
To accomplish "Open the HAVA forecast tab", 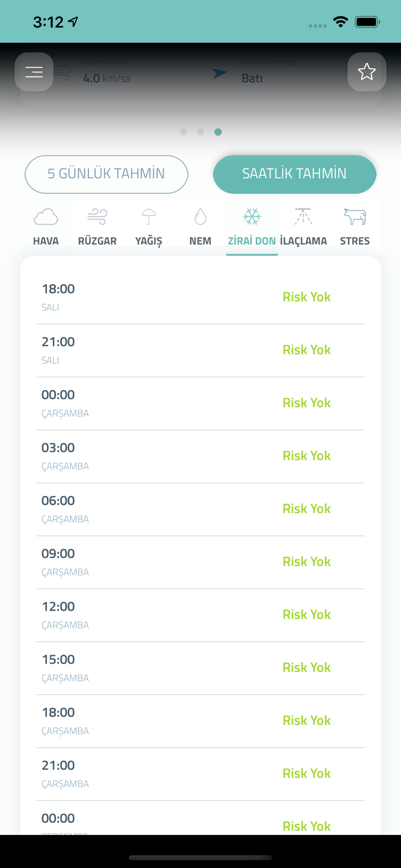I will click(46, 226).
